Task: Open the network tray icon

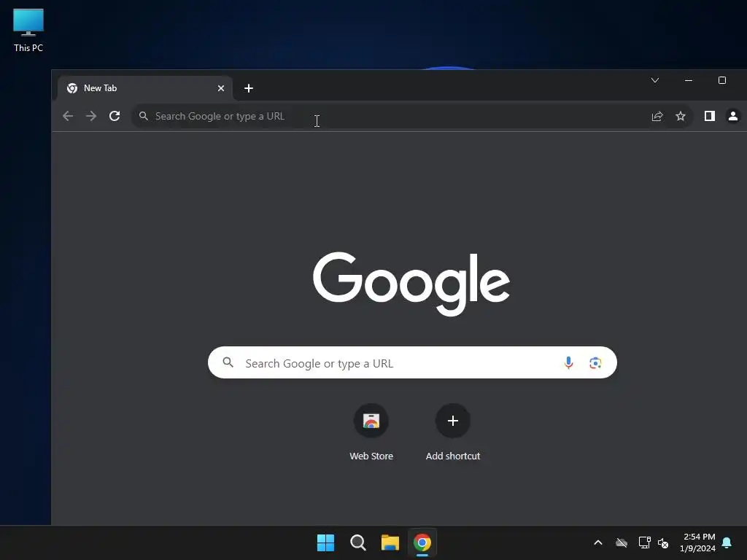Action: [645, 542]
